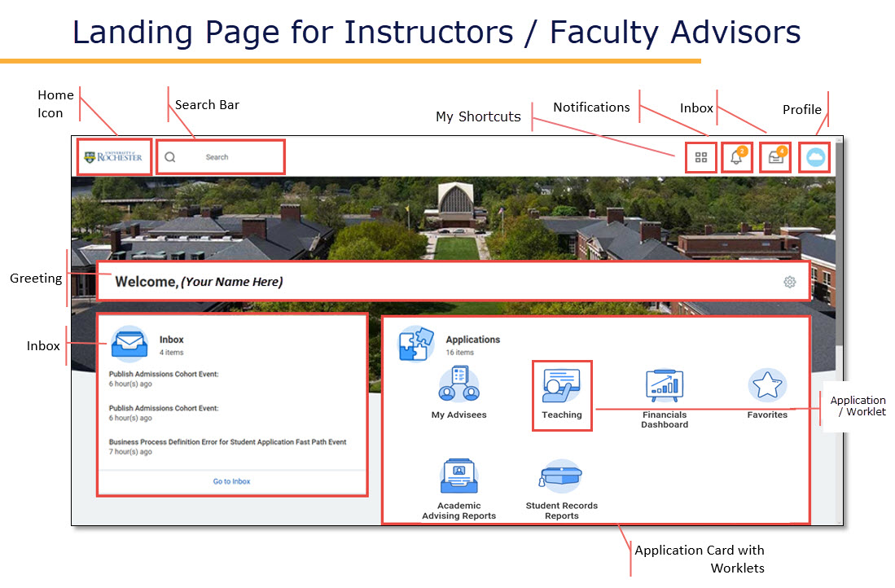Viewport: 895px width, 588px height.
Task: Click the '16 items' text
Action: [x=459, y=353]
